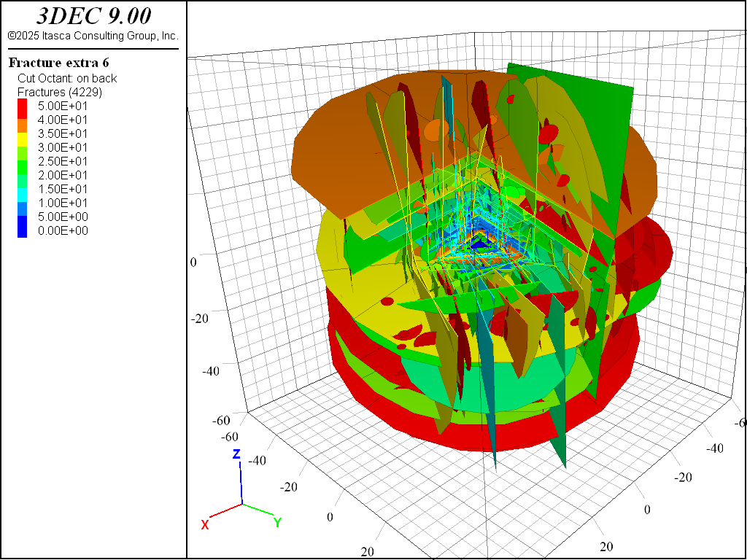Click the '-40' tick on the vertical axis
Screen dimensions: 747x560
tap(211, 370)
